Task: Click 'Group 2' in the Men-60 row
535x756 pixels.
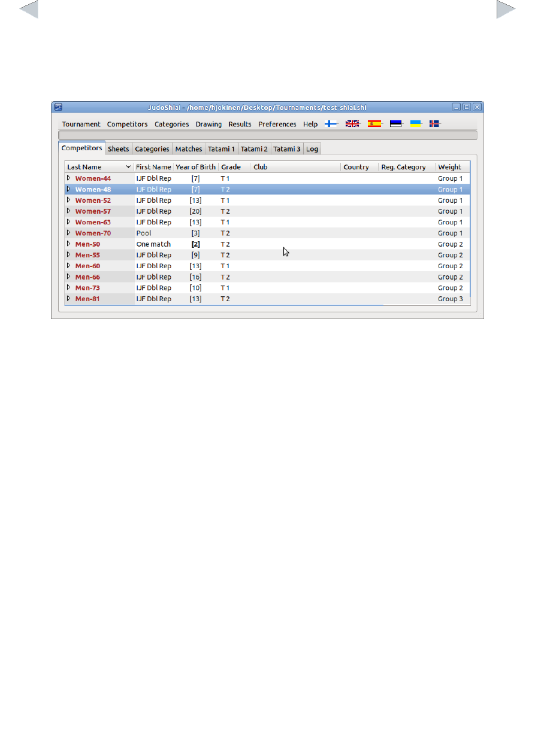Action: click(451, 266)
